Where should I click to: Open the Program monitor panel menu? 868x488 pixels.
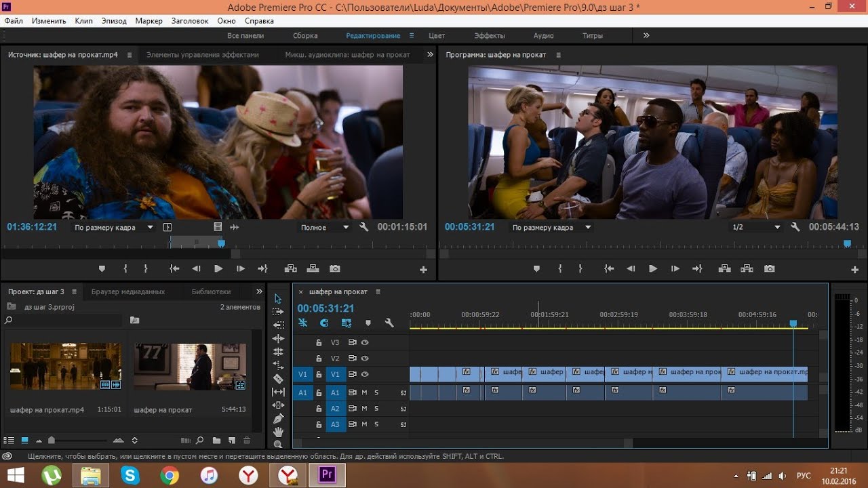pyautogui.click(x=559, y=54)
